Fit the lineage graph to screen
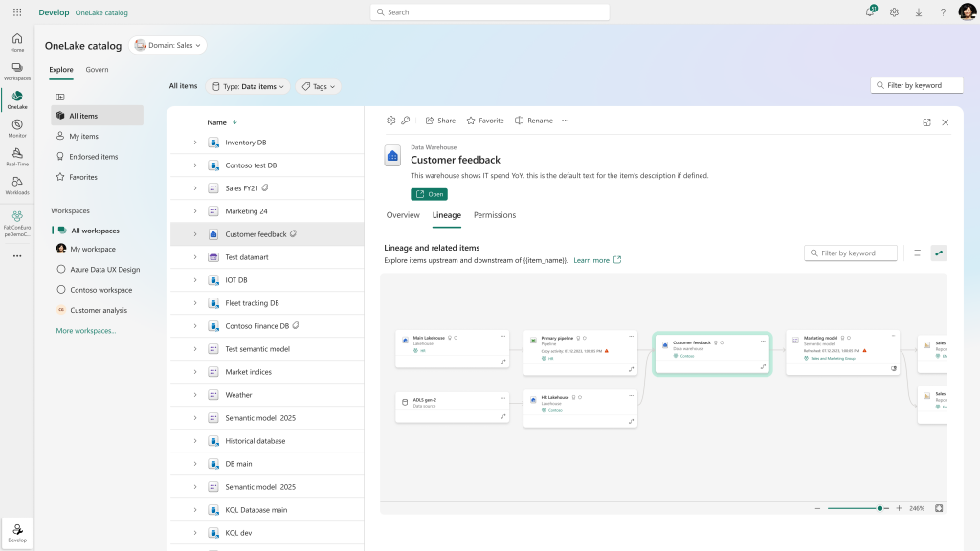980x551 pixels. coord(939,508)
